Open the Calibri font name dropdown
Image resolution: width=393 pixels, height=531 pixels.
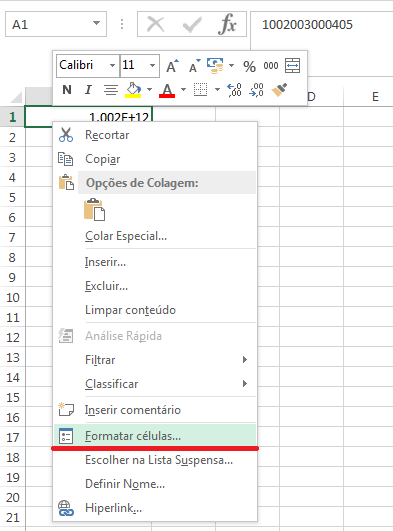112,65
